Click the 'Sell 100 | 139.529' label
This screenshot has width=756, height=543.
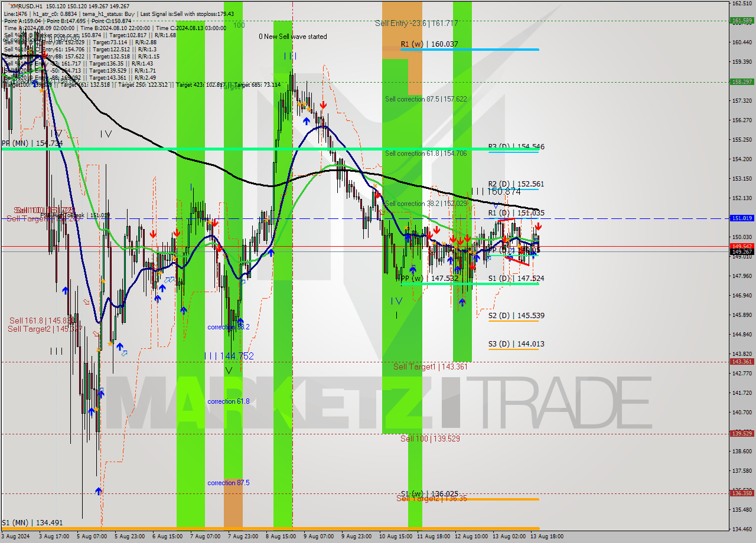pyautogui.click(x=430, y=439)
